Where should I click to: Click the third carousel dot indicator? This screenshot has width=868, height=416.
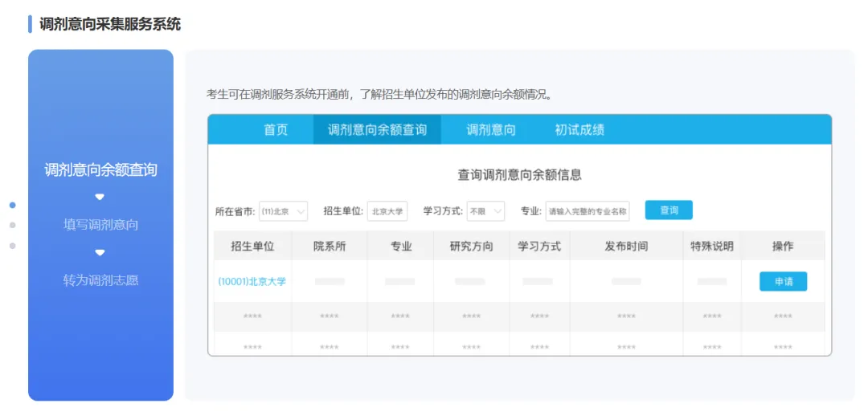pyautogui.click(x=13, y=246)
